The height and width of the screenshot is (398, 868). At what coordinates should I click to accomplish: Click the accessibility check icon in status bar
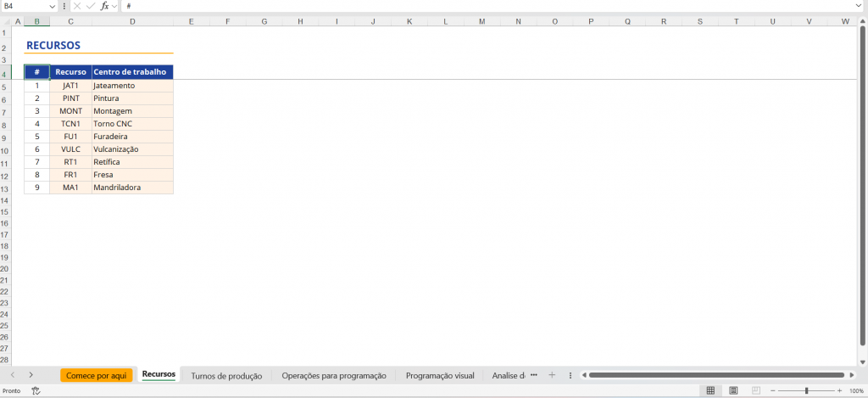pyautogui.click(x=36, y=390)
